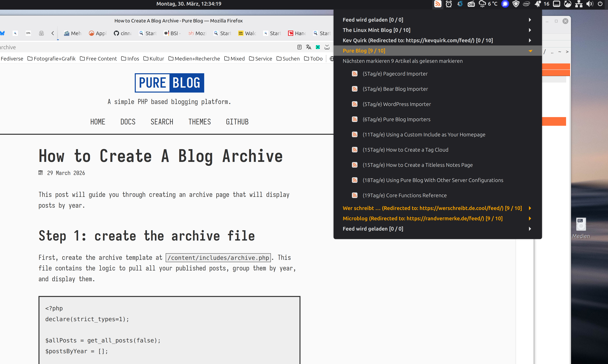Click the RSS icon beside WordPress Importer
Viewport: 608px width, 364px height.
pyautogui.click(x=355, y=104)
